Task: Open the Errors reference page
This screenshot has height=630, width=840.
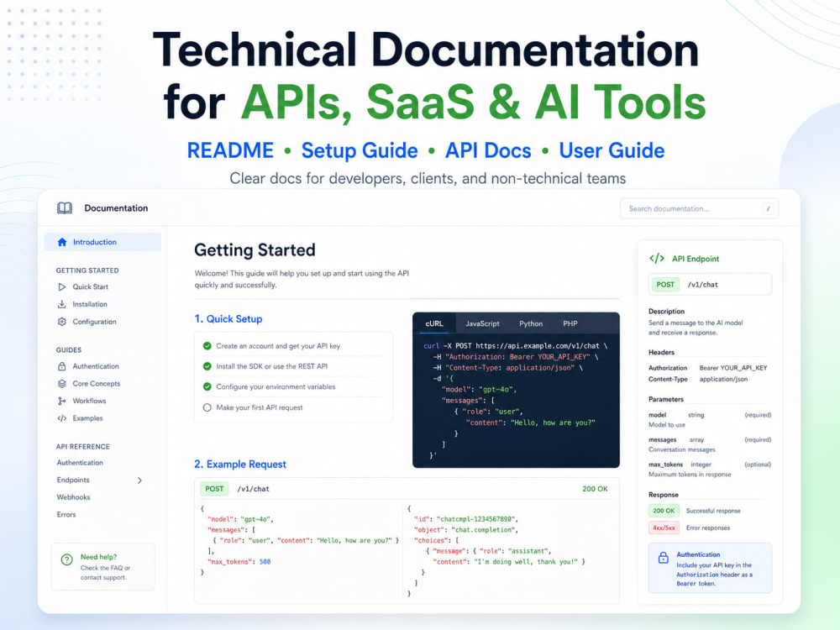Action: (x=66, y=514)
